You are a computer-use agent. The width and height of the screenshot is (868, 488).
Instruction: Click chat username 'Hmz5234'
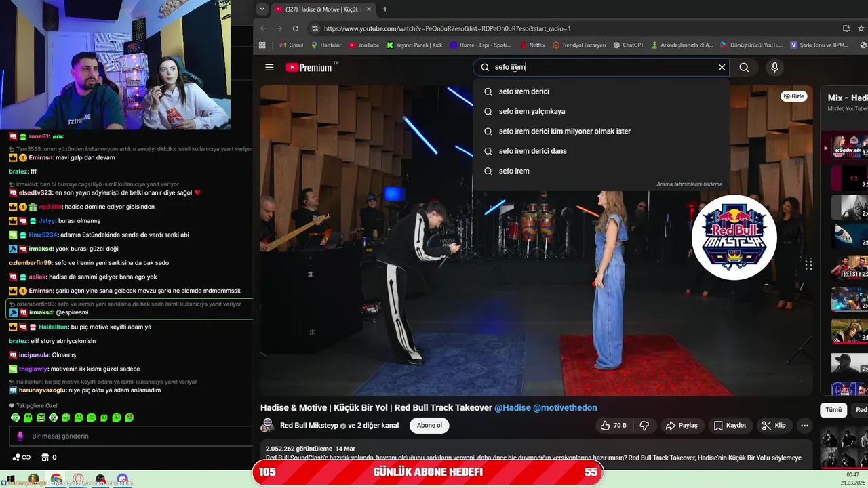(43, 235)
